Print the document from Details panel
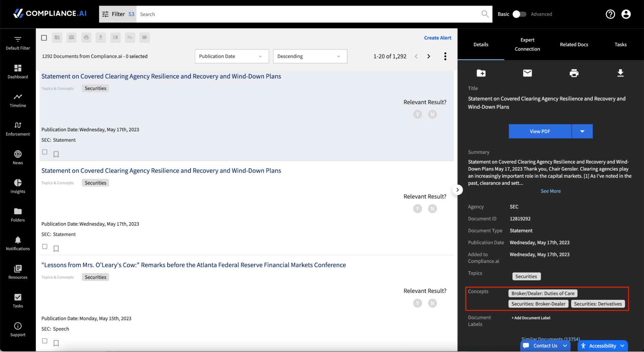 point(574,73)
